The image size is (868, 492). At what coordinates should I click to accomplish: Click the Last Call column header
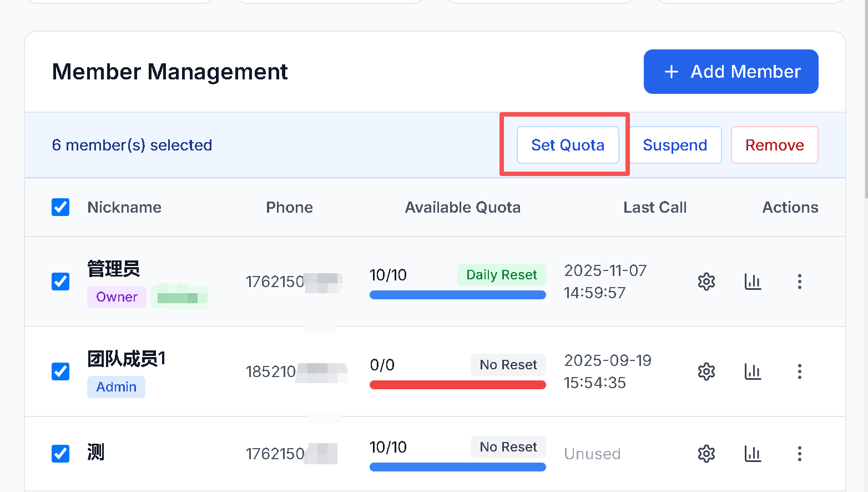pos(655,207)
